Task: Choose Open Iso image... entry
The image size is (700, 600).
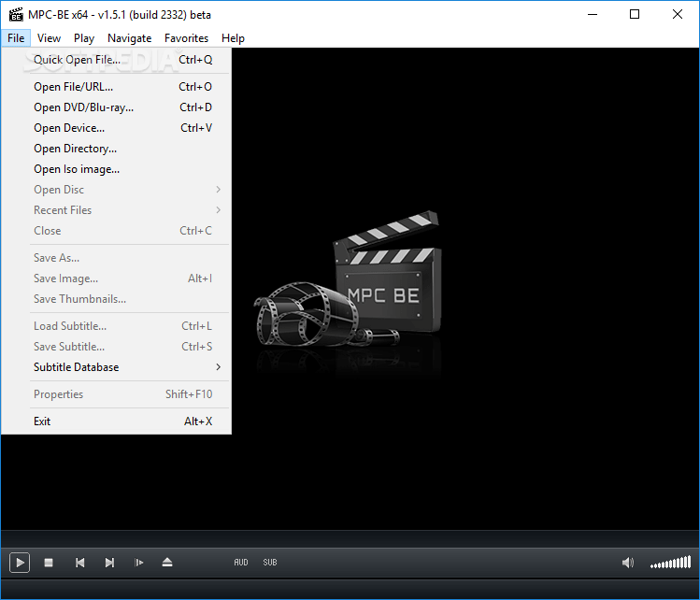Action: [x=116, y=169]
